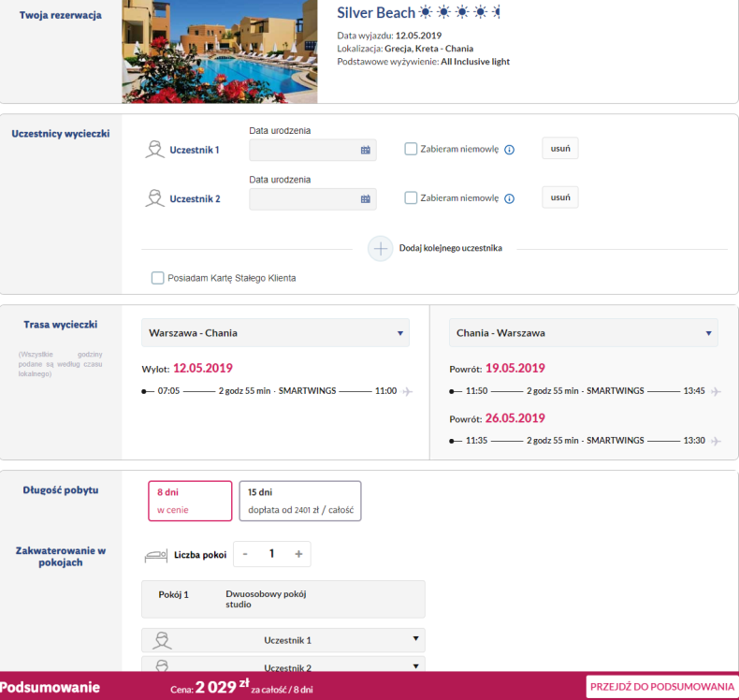The height and width of the screenshot is (700, 739).
Task: Click airplane icon on 07:05 outbound flight
Action: pos(408,391)
